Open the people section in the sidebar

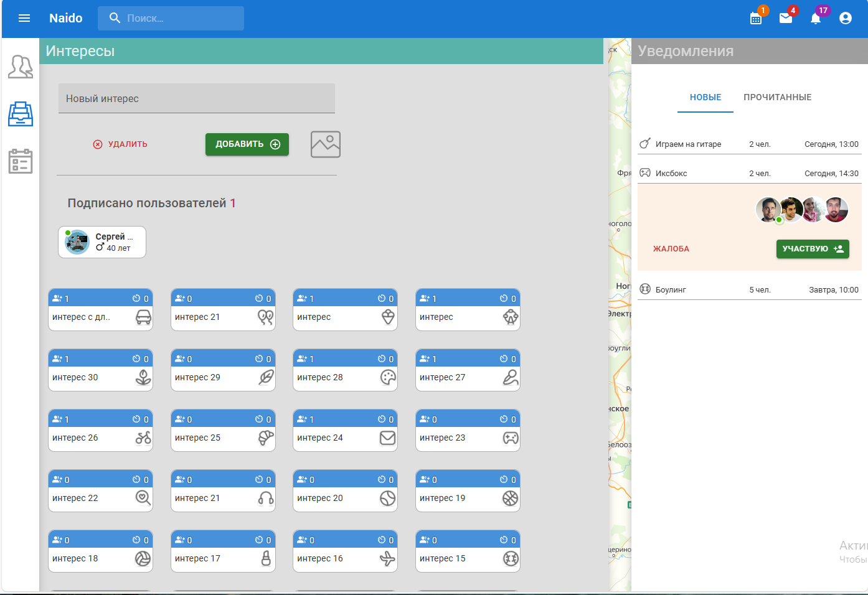point(21,67)
